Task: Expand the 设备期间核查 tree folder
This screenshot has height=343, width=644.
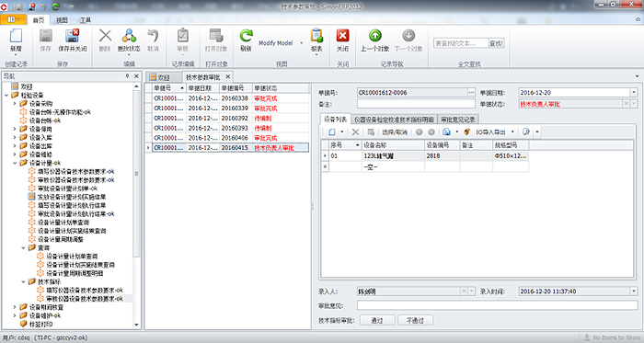Action: pyautogui.click(x=15, y=307)
